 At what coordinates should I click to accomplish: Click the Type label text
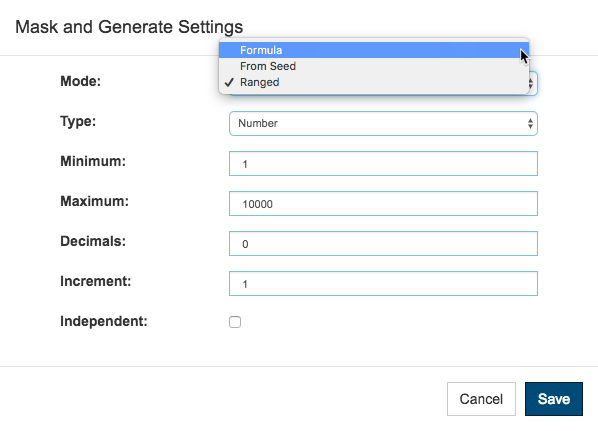pos(78,121)
